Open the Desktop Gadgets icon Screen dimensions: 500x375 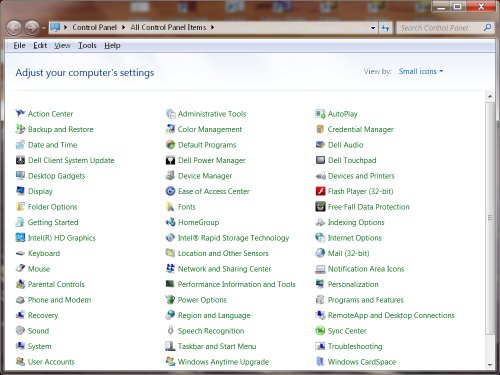[20, 176]
